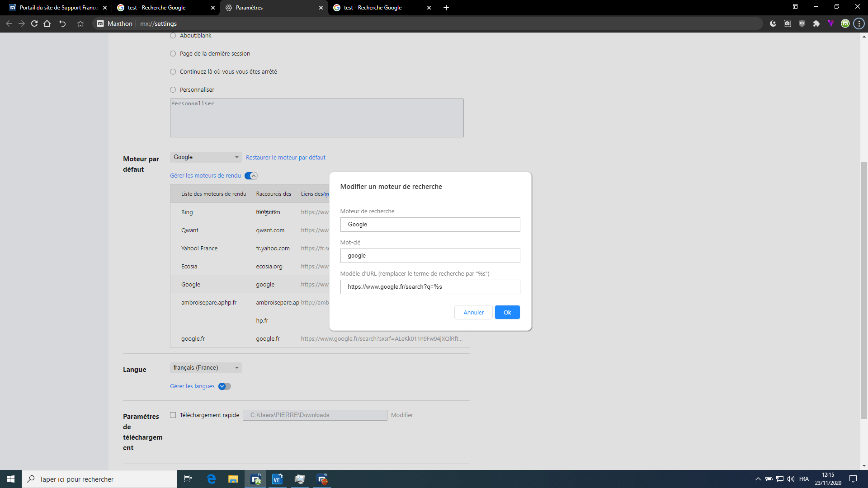The height and width of the screenshot is (488, 868).
Task: Select the Qwant row in engine list
Action: pos(250,230)
